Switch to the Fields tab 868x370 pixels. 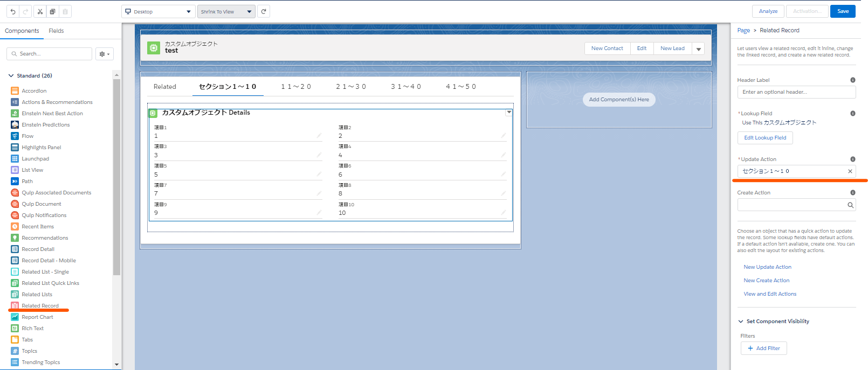(x=56, y=31)
